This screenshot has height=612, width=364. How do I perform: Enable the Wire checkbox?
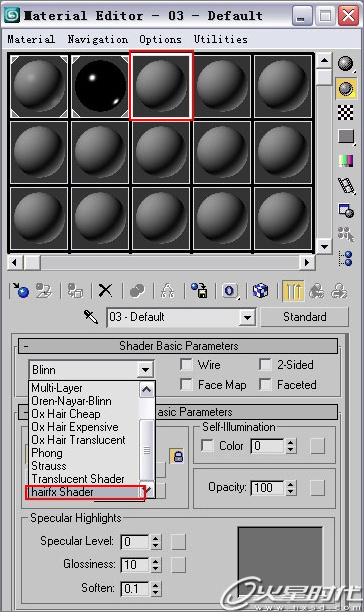186,365
